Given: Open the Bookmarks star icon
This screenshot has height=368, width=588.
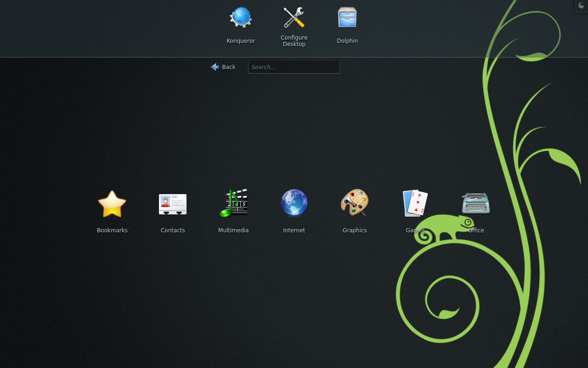Looking at the screenshot, I should pos(112,204).
